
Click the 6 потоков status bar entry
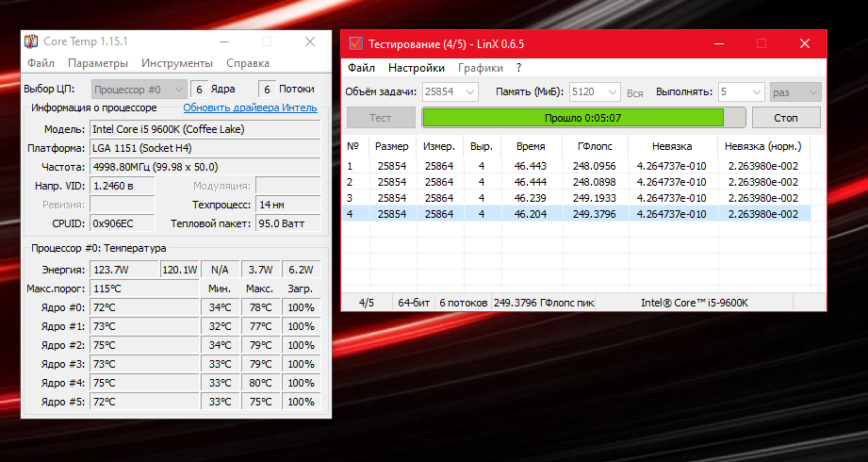(x=464, y=303)
